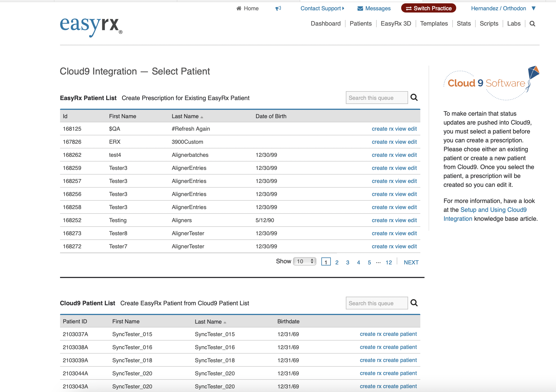Click create rx for patient 168259
The width and height of the screenshot is (556, 392).
click(x=383, y=168)
